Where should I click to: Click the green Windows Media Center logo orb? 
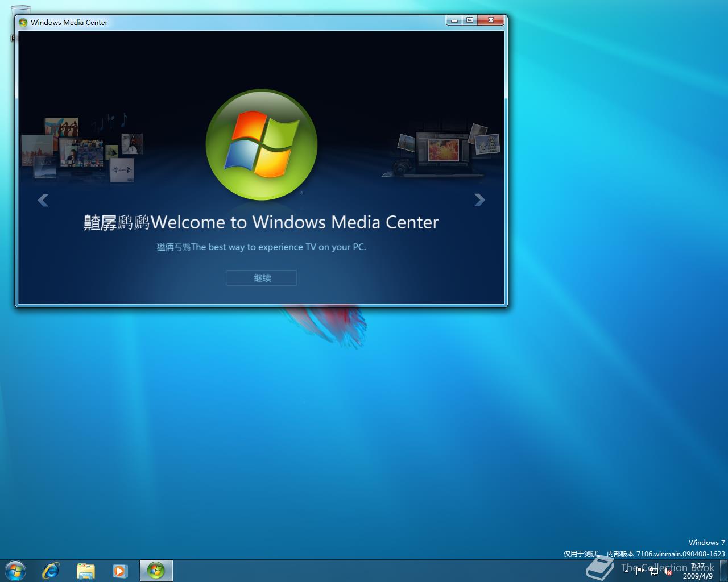tap(262, 144)
